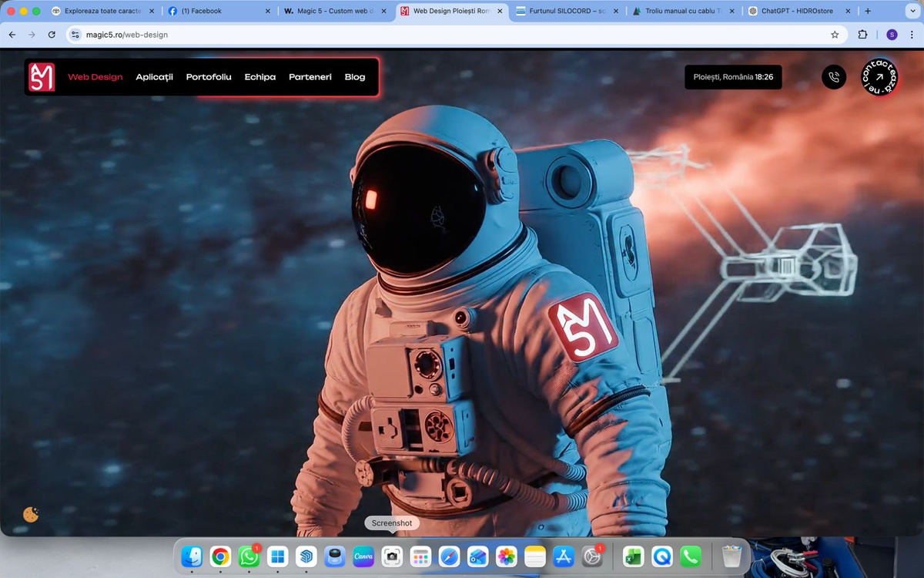Click the site information icon in address bar
The width and height of the screenshot is (924, 578).
[75, 35]
